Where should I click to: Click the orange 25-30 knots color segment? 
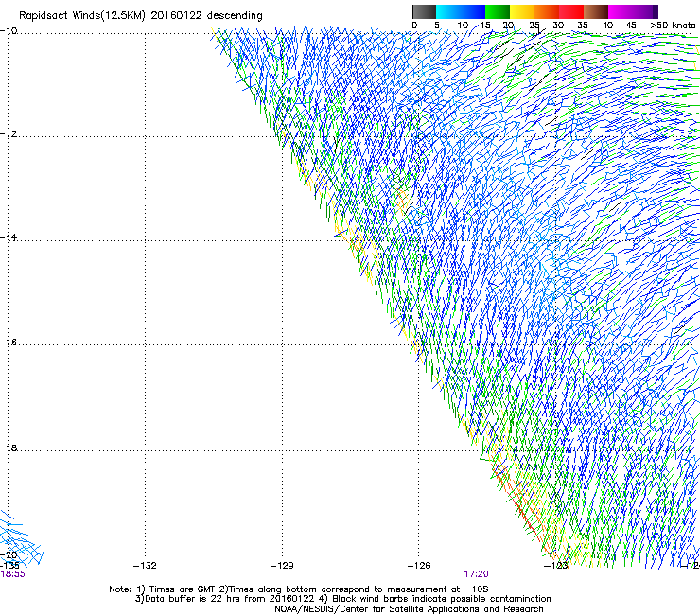pos(547,11)
